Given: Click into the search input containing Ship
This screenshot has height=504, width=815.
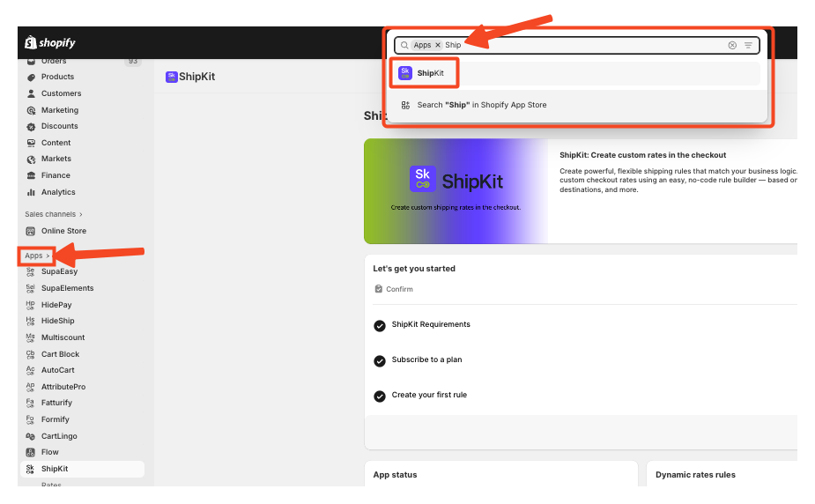Looking at the screenshot, I should (x=582, y=45).
